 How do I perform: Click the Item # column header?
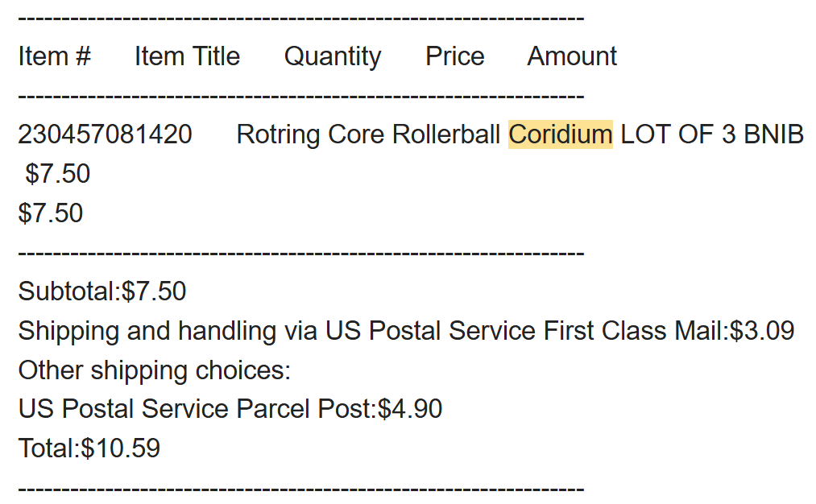[54, 56]
